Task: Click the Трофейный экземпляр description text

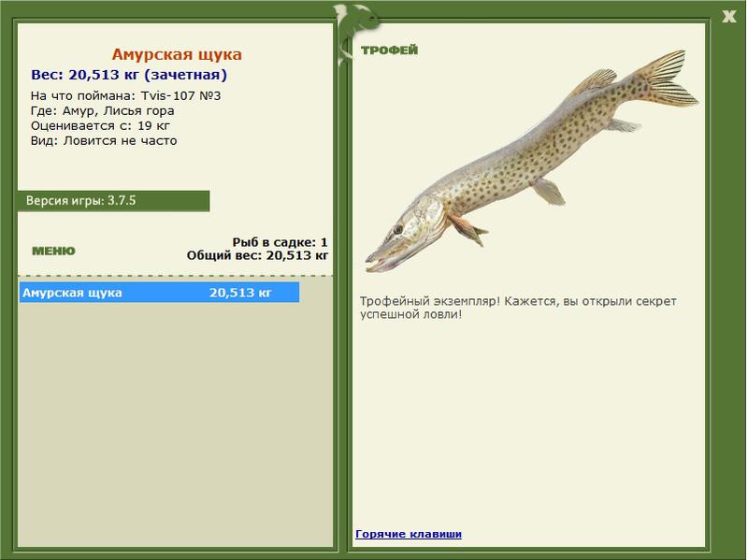Action: point(518,308)
